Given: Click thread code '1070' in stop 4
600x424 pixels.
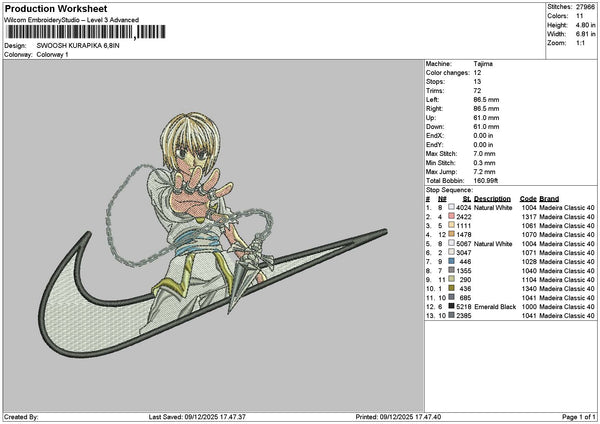Looking at the screenshot, I should [529, 235].
